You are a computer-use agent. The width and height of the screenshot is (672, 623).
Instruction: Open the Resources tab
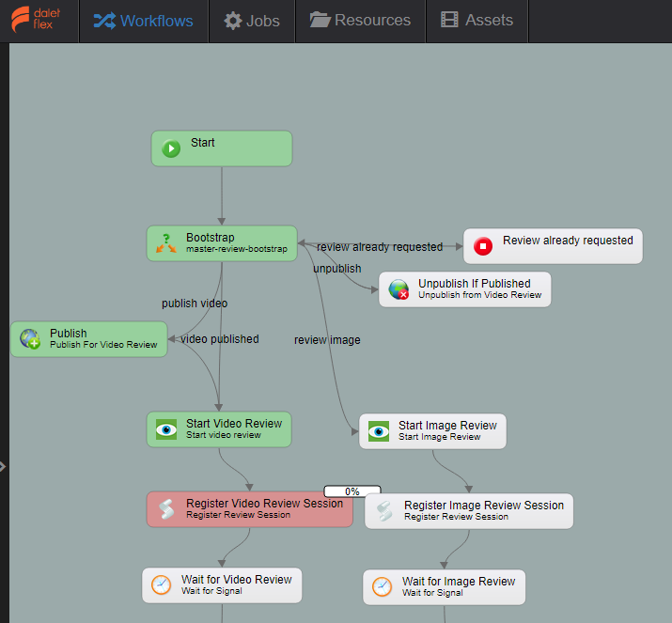tap(360, 21)
